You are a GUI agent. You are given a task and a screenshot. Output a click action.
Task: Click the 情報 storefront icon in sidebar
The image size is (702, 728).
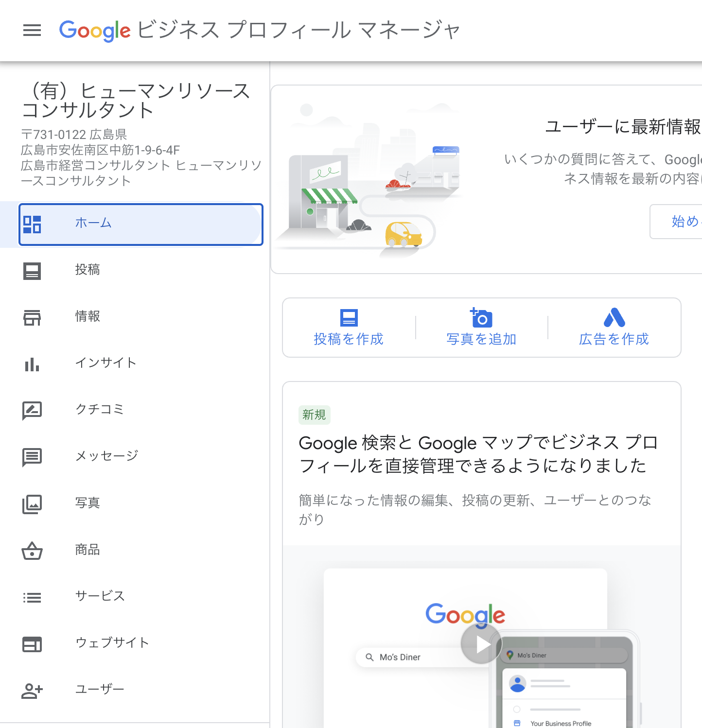click(32, 317)
